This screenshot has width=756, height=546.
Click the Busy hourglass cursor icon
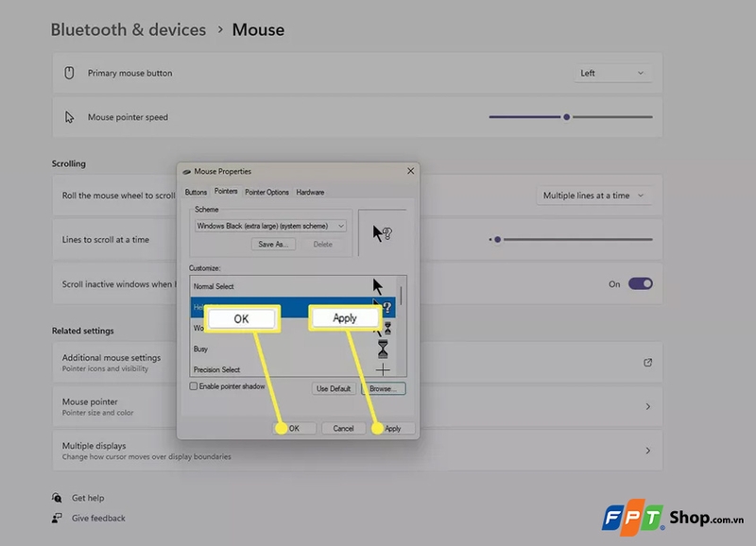[383, 349]
